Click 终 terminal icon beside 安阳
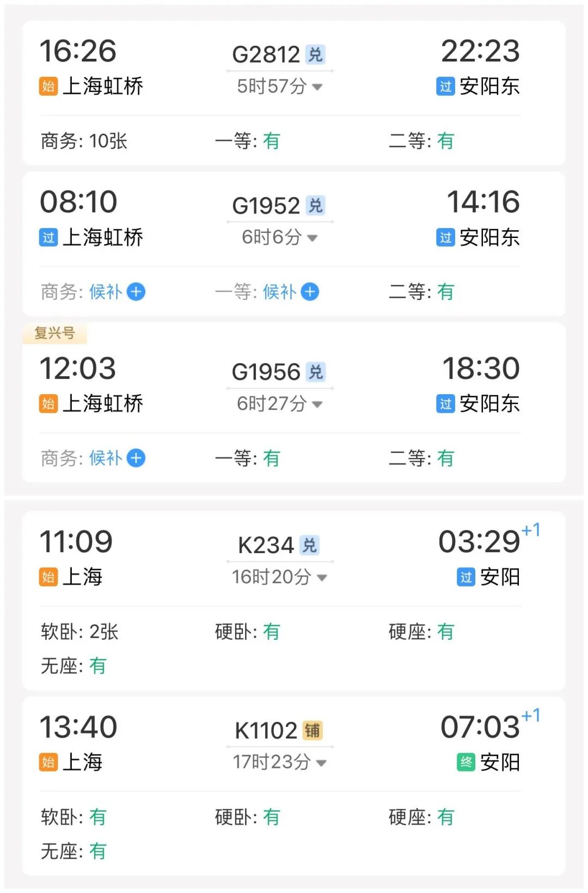Viewport: 588px width, 893px height. 466,762
